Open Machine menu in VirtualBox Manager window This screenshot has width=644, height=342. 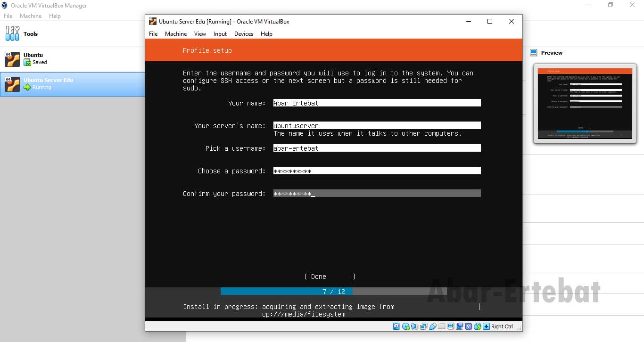tap(31, 16)
